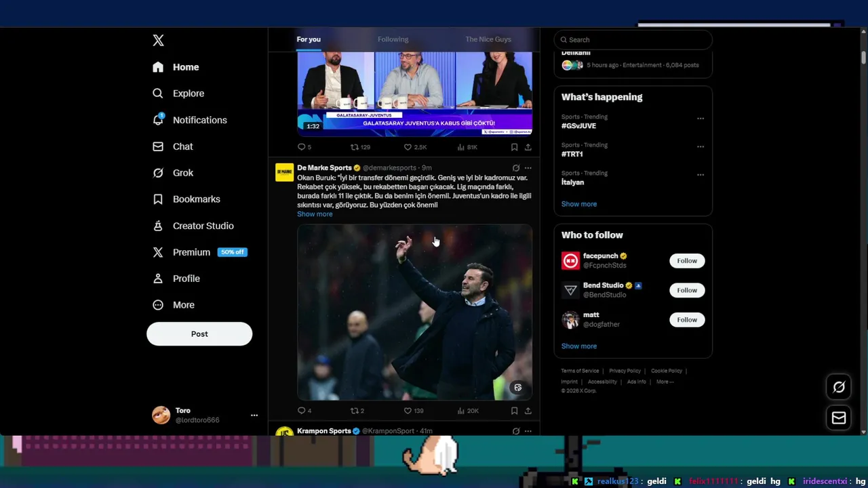The image size is (868, 488).
Task: Show more trends under What's happening
Action: click(x=579, y=204)
